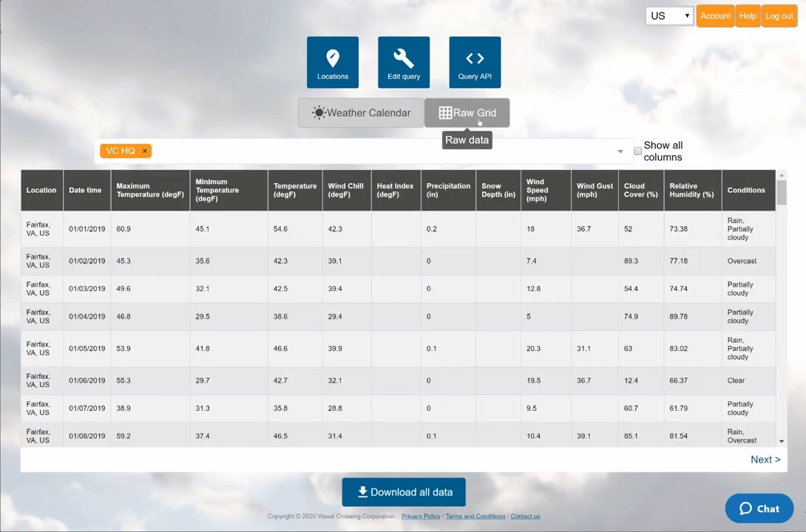Go to the Next page of results

pyautogui.click(x=765, y=460)
